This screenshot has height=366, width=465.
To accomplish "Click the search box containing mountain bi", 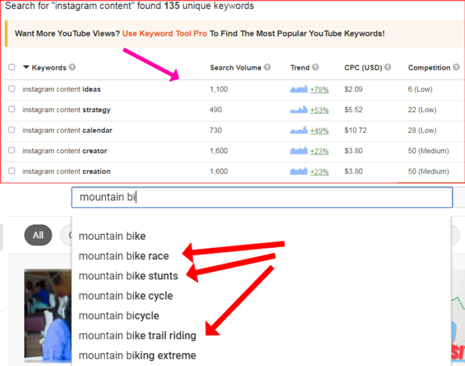I will coord(262,197).
